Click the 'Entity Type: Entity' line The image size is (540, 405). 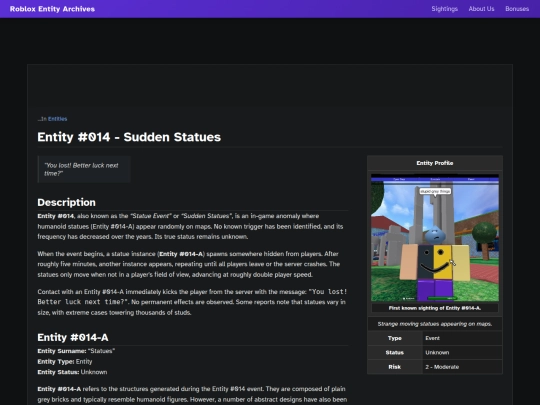pos(65,362)
